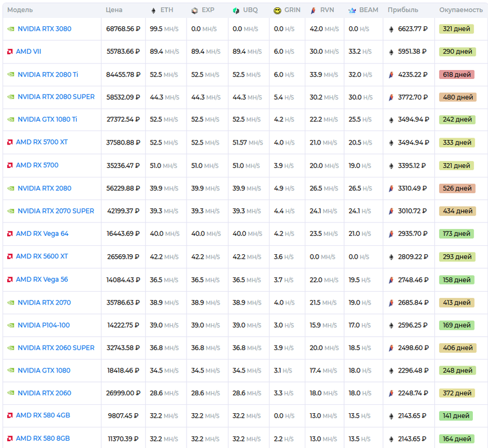Click NVIDIA logo beside RTX 3080
The width and height of the screenshot is (488, 448).
coord(11,29)
